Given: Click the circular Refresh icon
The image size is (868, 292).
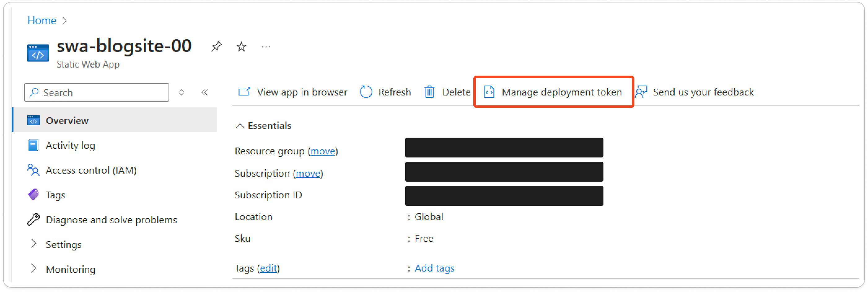Looking at the screenshot, I should pyautogui.click(x=366, y=92).
